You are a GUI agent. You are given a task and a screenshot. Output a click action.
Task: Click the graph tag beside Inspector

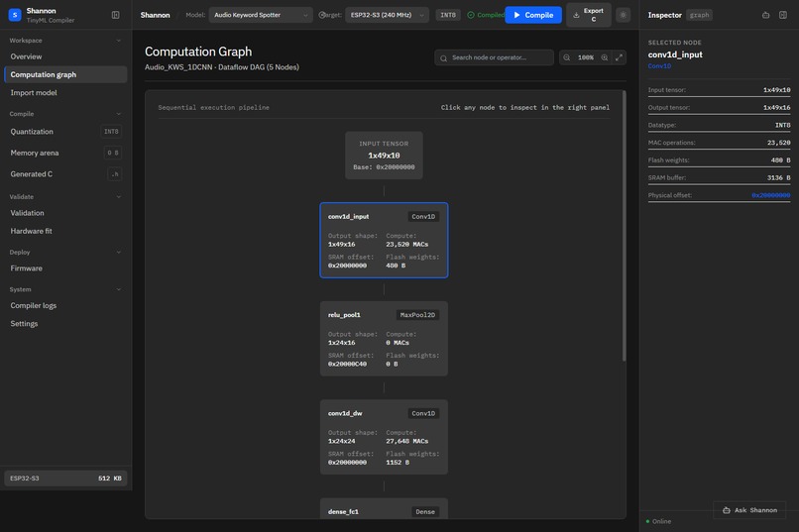tap(699, 15)
